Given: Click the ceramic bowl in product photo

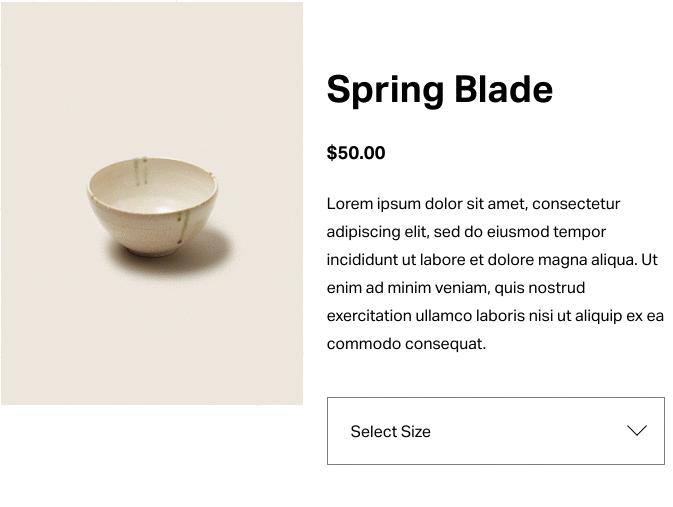Looking at the screenshot, I should 152,207.
